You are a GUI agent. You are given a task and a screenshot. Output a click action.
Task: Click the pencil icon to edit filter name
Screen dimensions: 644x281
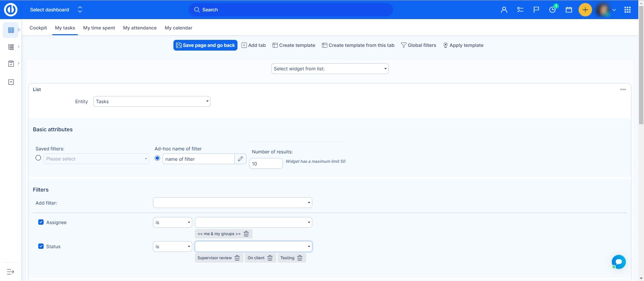pyautogui.click(x=240, y=159)
